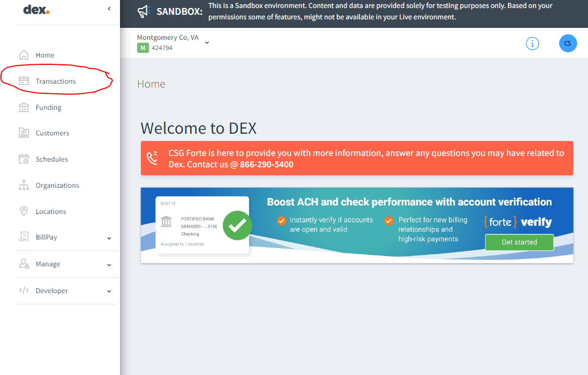
Task: Click the Welcome to DEX heading
Action: coord(199,129)
